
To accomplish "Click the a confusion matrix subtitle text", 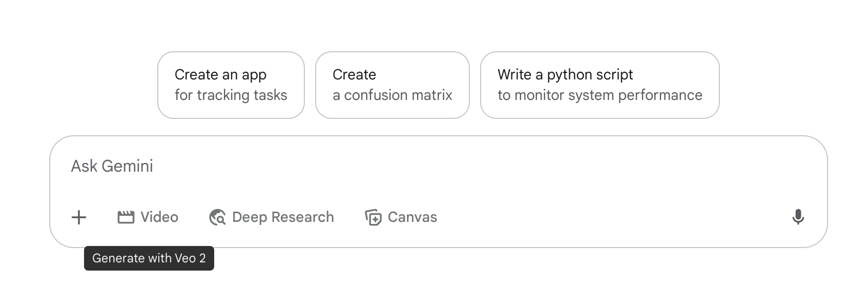I will (x=392, y=95).
